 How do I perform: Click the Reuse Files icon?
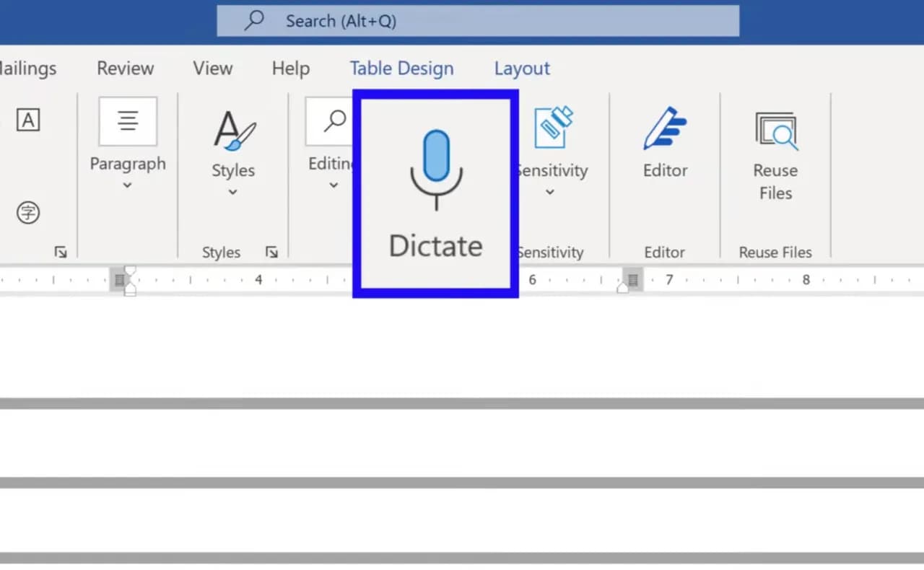pos(775,131)
